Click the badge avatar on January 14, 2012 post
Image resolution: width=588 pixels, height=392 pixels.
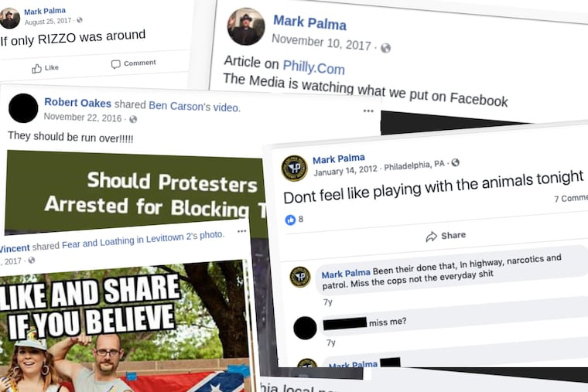[294, 168]
